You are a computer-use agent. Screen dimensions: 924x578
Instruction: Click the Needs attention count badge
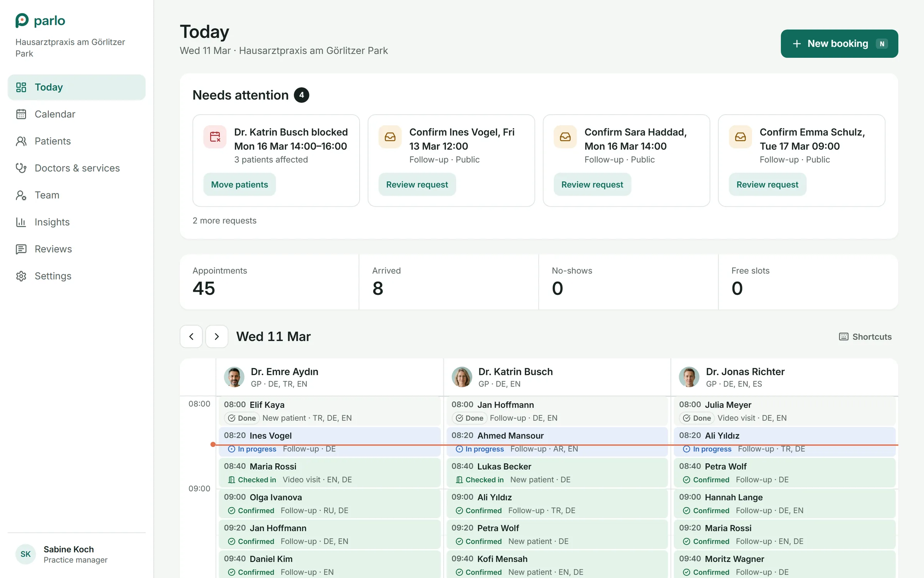pyautogui.click(x=301, y=95)
